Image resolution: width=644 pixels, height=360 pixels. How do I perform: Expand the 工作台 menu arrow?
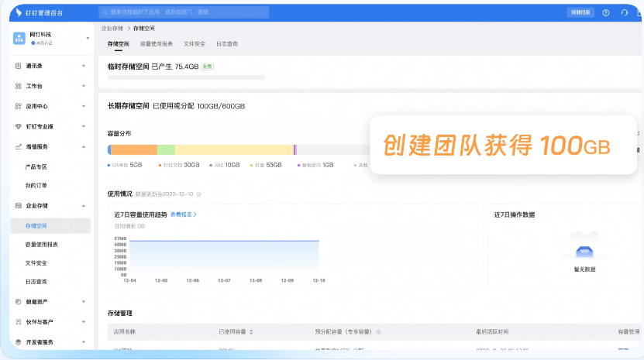click(x=84, y=86)
